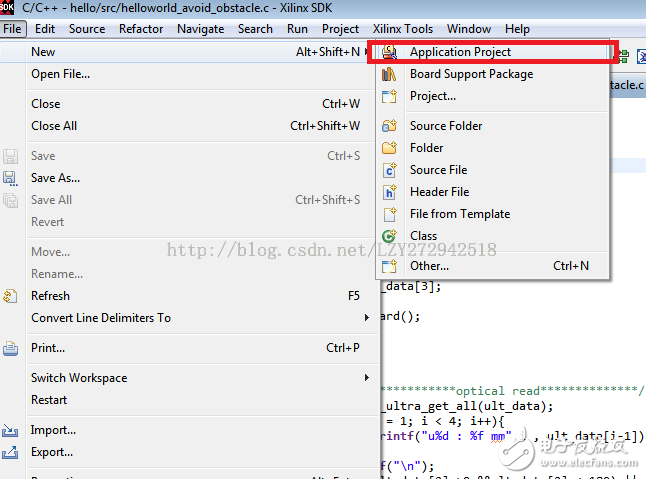Click the Print icon in File menu
The height and width of the screenshot is (479, 646).
point(11,348)
